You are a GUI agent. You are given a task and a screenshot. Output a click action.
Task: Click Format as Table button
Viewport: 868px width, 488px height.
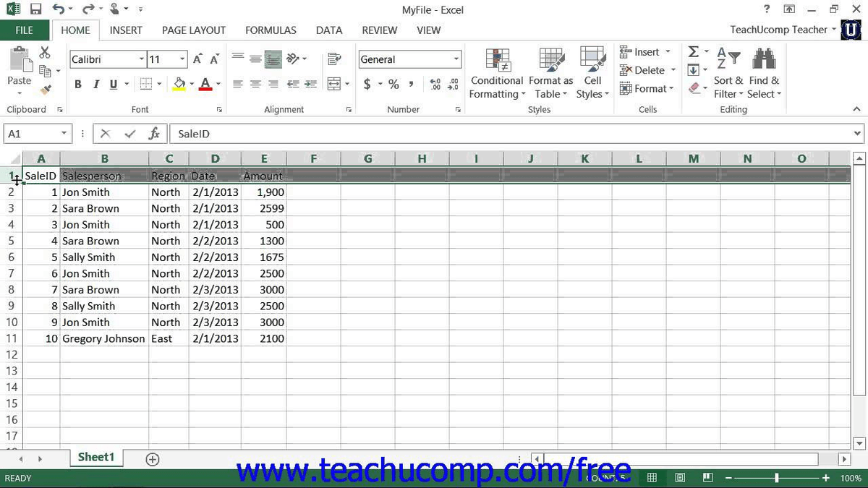point(551,74)
